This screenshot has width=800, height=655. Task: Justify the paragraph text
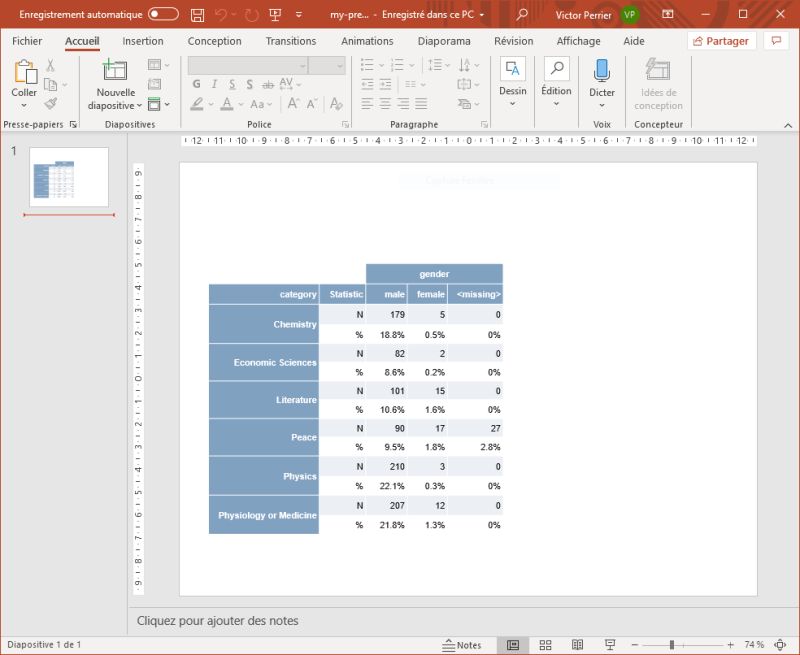421,104
